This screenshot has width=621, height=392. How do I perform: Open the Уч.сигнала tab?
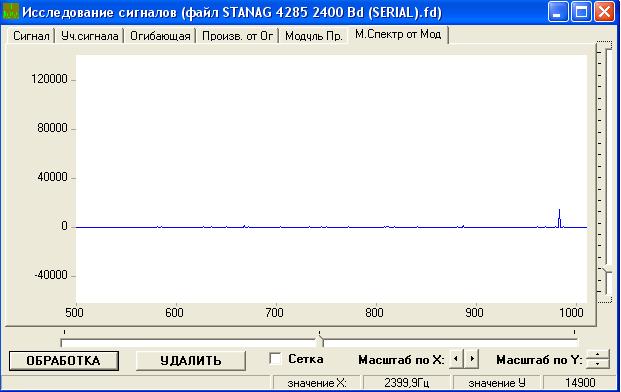[x=90, y=36]
